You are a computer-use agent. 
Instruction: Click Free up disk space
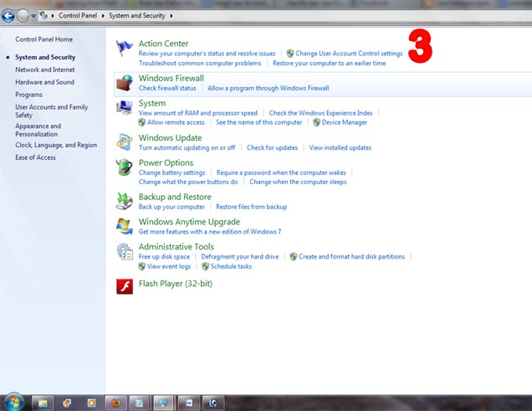click(x=164, y=257)
